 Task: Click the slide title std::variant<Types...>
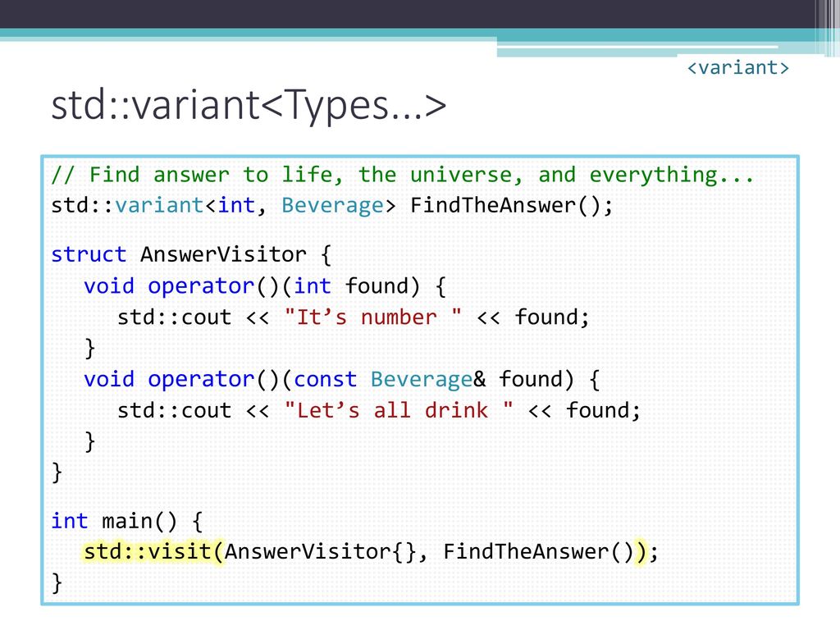tap(249, 106)
